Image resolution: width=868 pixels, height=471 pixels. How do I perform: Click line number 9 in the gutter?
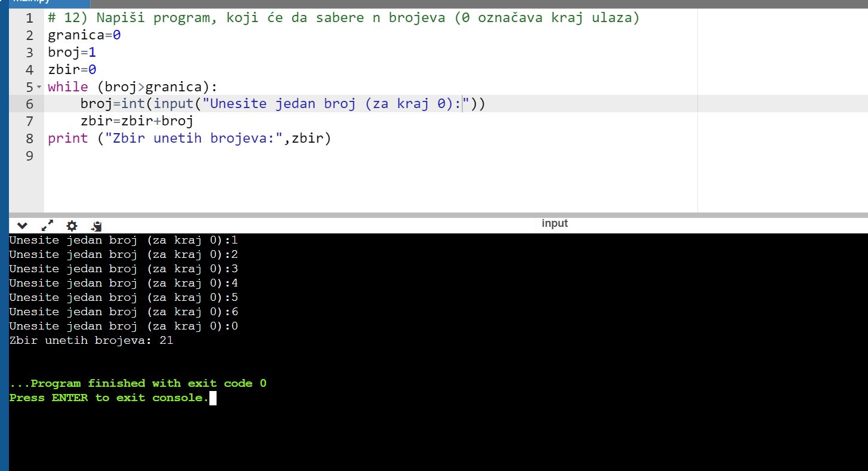click(29, 156)
